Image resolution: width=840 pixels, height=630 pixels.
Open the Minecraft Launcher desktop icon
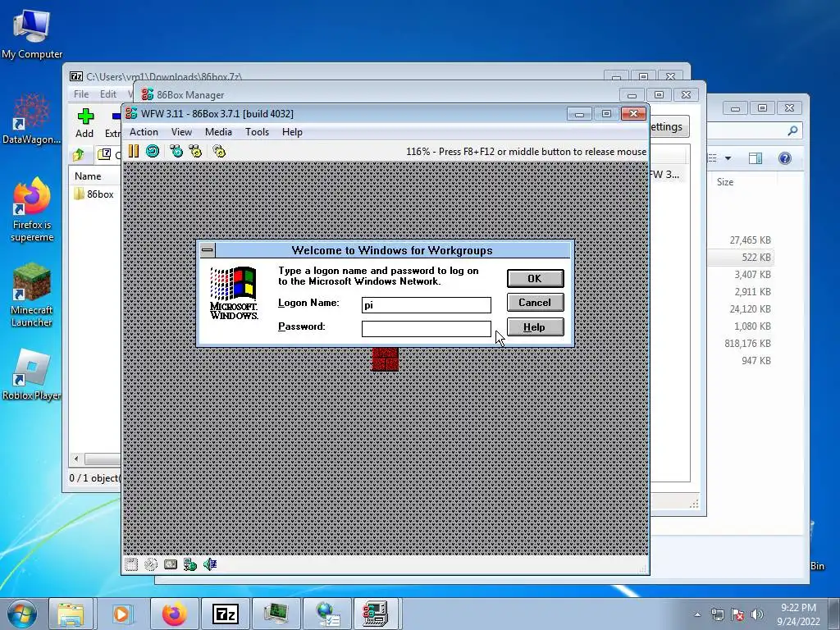(32, 294)
